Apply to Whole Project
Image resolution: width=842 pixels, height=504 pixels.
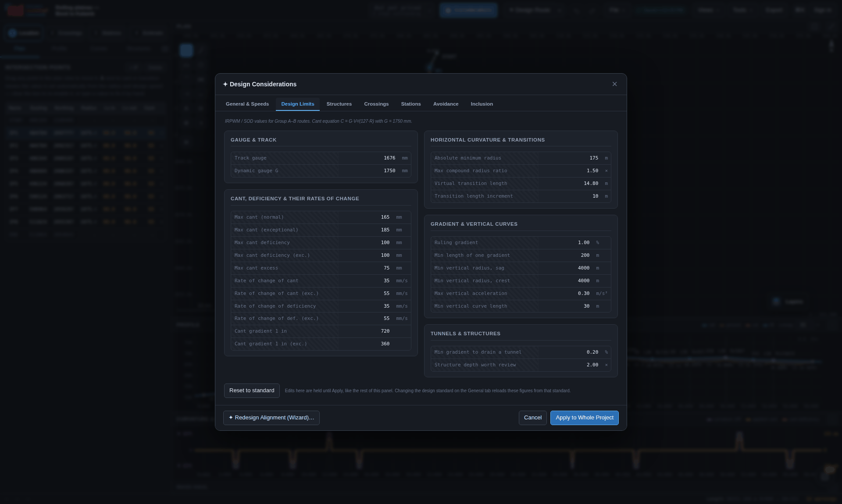point(584,418)
